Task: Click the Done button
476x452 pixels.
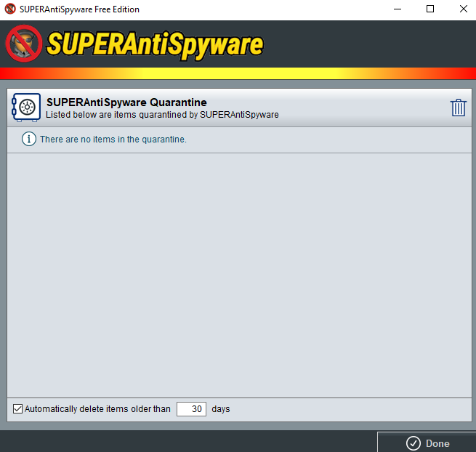Action: tap(427, 443)
